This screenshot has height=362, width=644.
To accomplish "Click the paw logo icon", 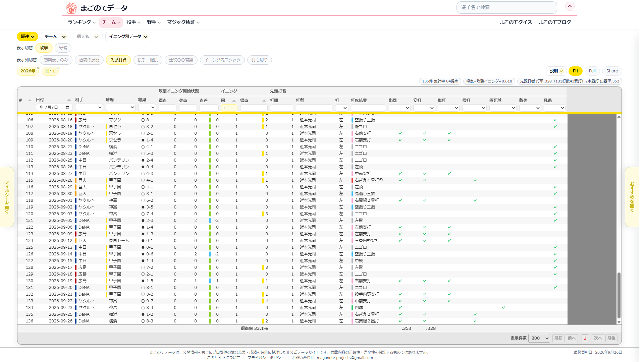I will (x=71, y=8).
